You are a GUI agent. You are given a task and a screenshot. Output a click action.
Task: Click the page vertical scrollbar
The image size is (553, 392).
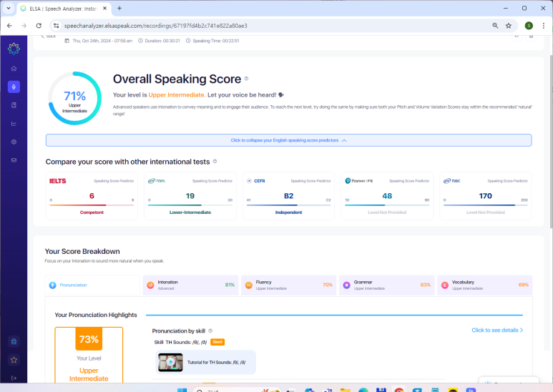coord(551,141)
